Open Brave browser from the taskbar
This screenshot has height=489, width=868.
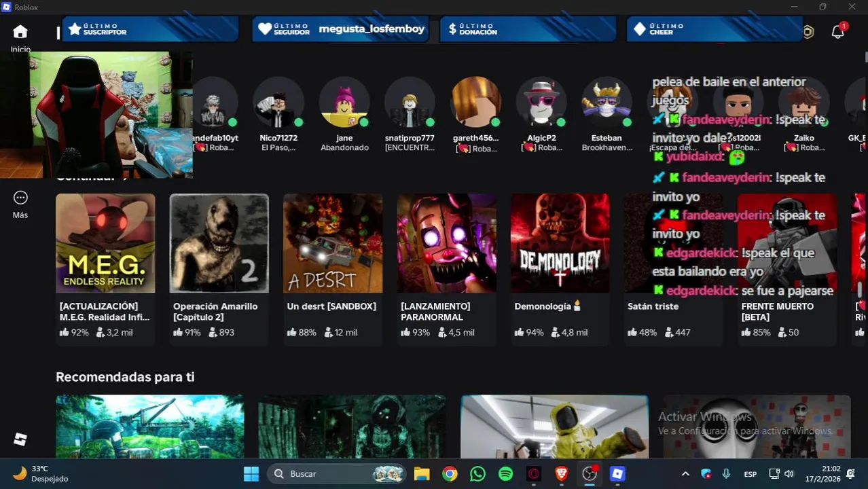561,473
